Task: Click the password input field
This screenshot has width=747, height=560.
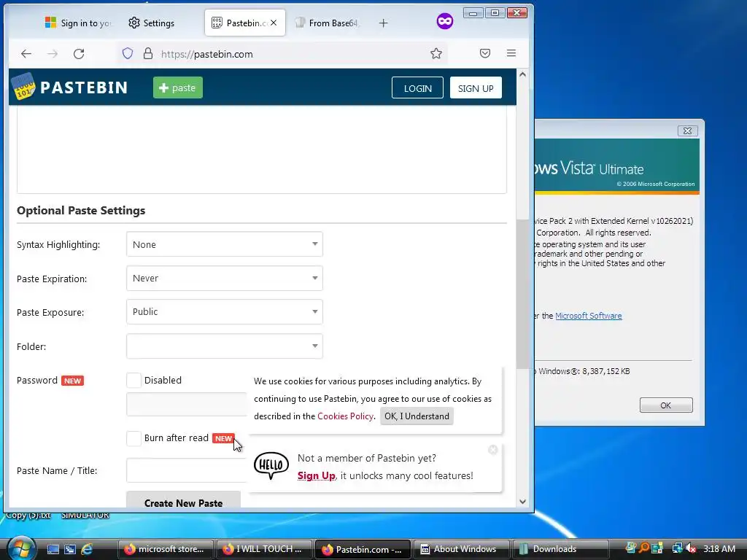Action: click(187, 404)
